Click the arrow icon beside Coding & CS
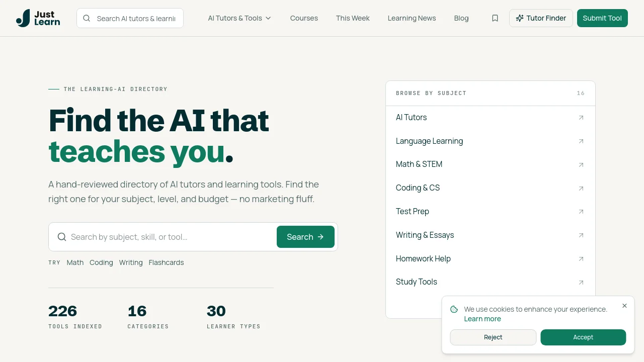This screenshot has width=644, height=362. click(581, 188)
